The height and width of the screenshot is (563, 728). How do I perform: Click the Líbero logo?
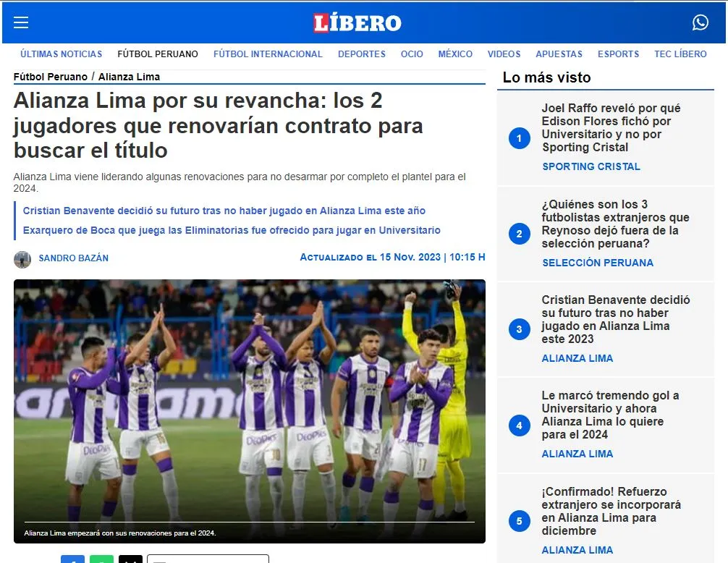(x=357, y=22)
